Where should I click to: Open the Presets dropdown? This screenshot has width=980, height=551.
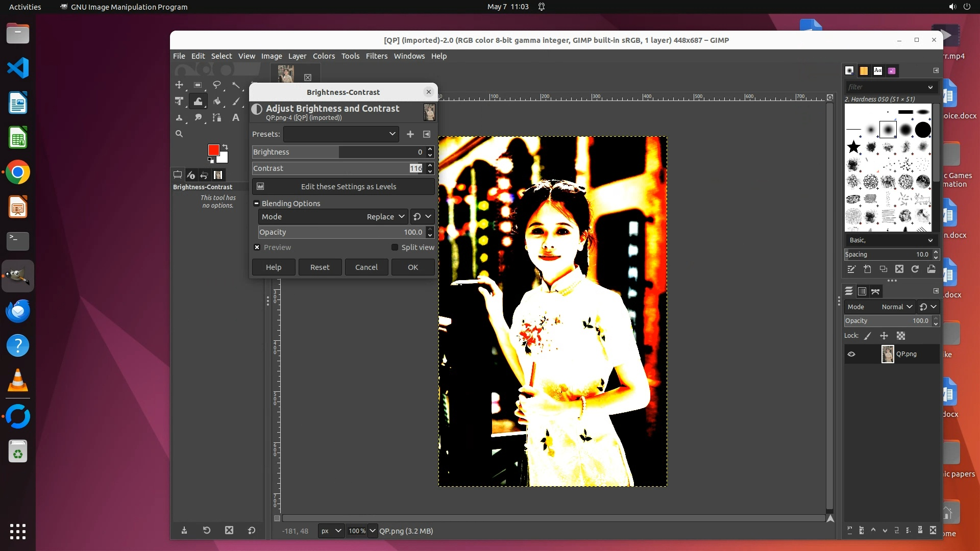341,134
